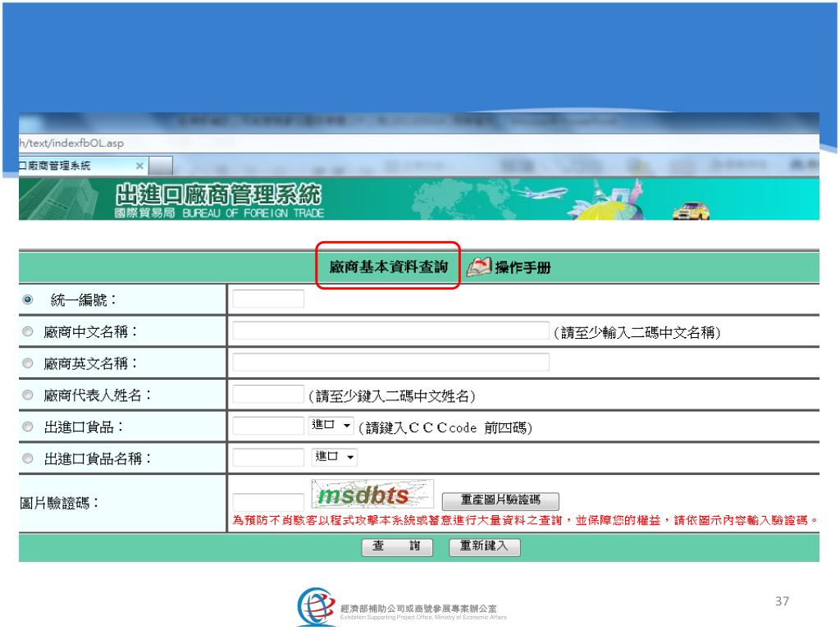
Task: Close the 廠商管理系統 browser tab
Action: pos(139,166)
